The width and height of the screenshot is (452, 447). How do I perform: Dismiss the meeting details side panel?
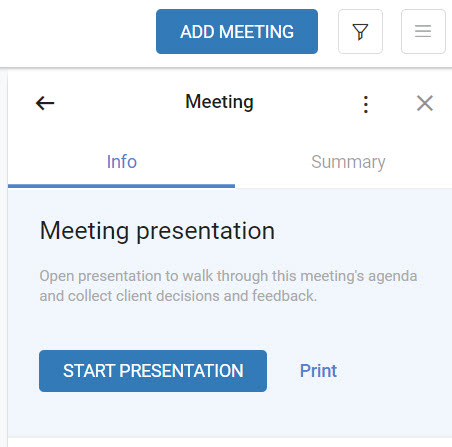(x=425, y=103)
